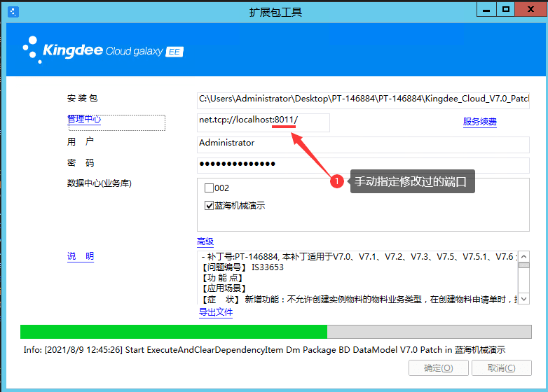Open the 管理中心 link
548x392 pixels.
coord(84,120)
